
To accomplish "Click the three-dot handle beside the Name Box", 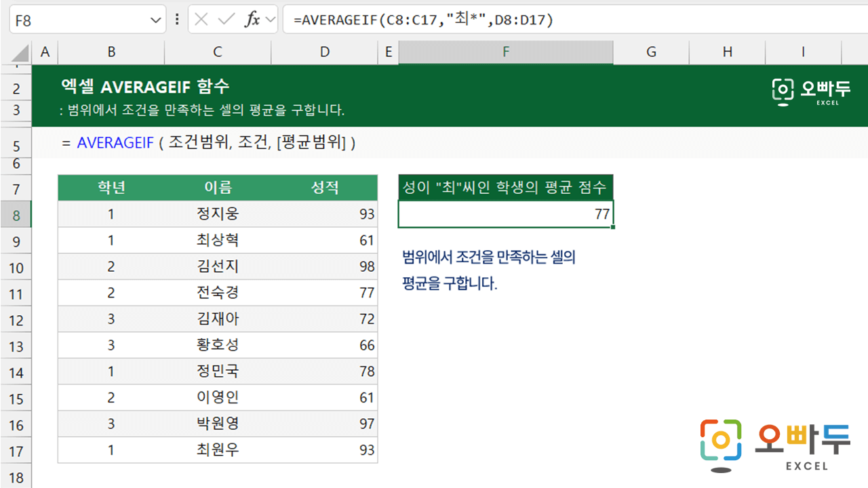I will [x=177, y=20].
